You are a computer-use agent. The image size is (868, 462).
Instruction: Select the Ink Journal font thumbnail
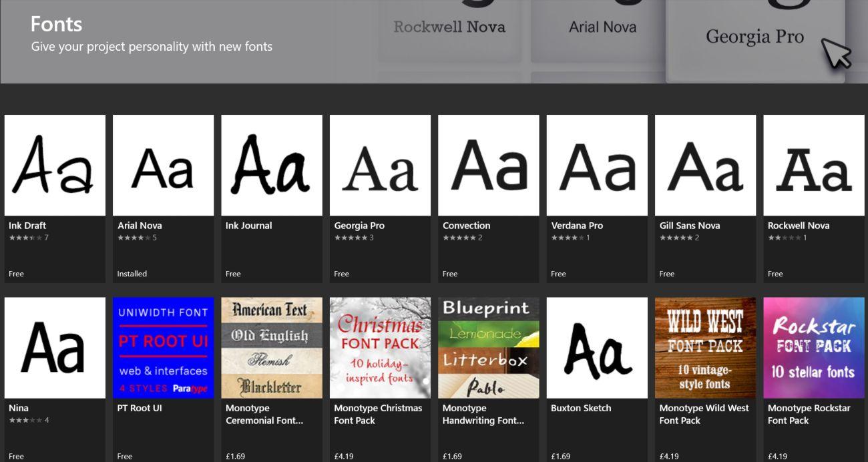tap(272, 165)
